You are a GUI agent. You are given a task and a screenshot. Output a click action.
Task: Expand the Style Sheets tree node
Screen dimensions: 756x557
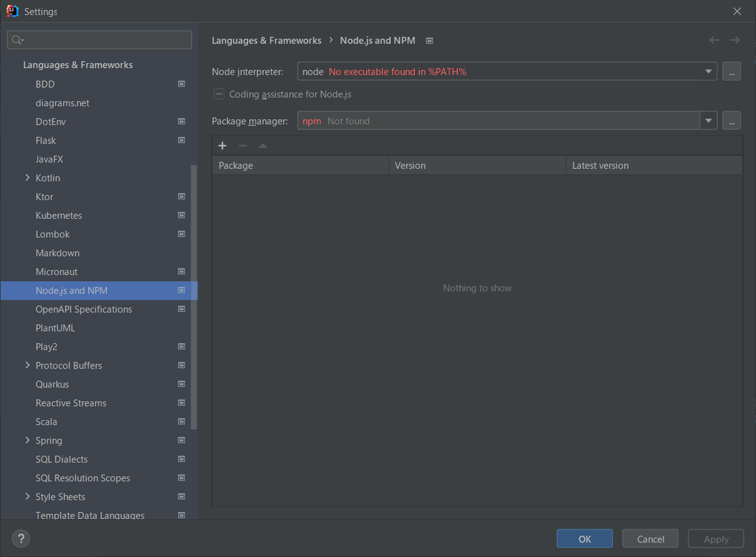(x=27, y=497)
